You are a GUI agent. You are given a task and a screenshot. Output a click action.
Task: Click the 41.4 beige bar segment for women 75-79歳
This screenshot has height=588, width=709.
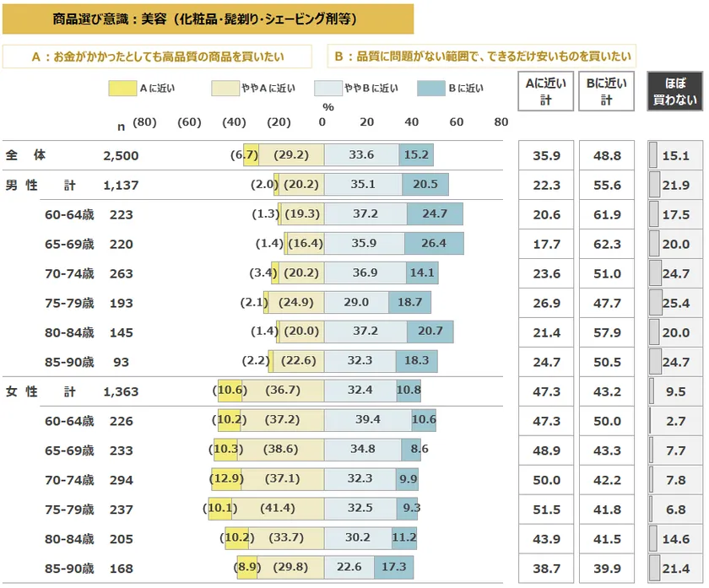pos(282,509)
